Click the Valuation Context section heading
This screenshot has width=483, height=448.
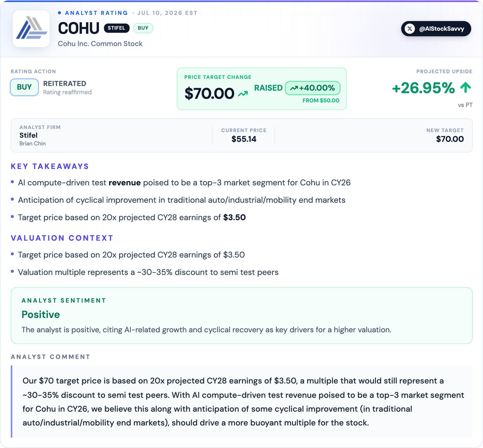62,238
